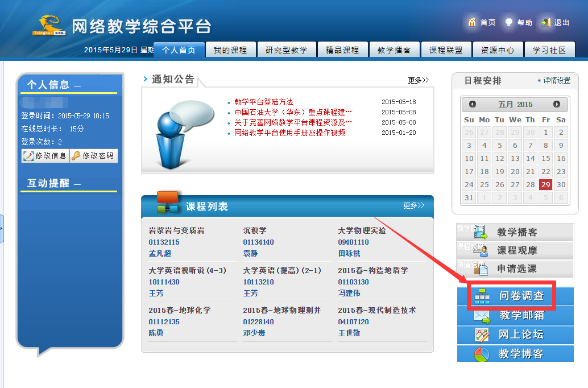The height and width of the screenshot is (388, 588).
Task: Go to previous month in calendar
Action: [x=473, y=104]
